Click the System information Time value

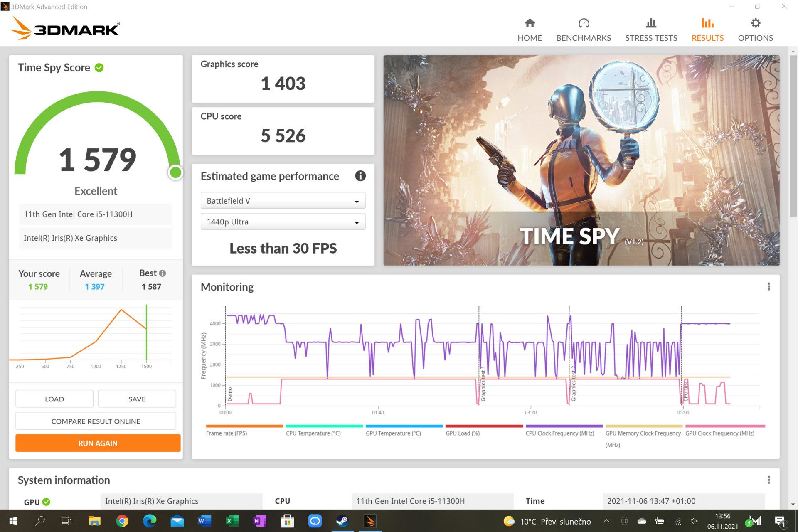tap(684, 501)
